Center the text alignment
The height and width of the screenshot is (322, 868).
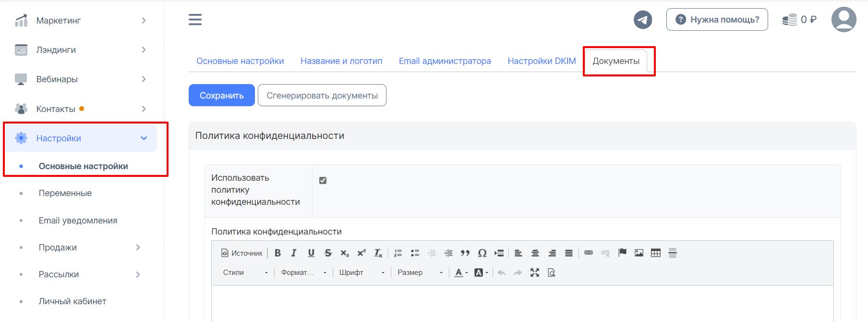[535, 253]
